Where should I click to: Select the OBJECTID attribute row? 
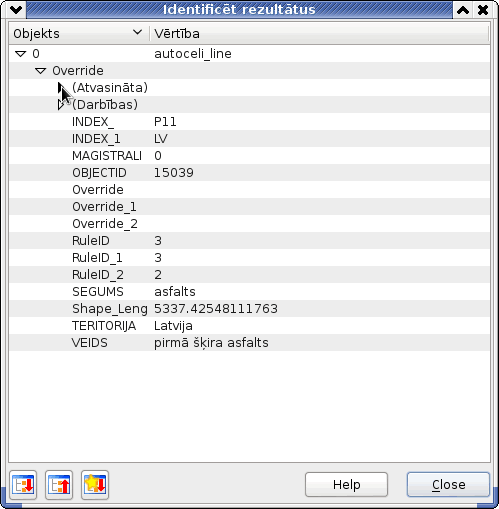[250, 173]
